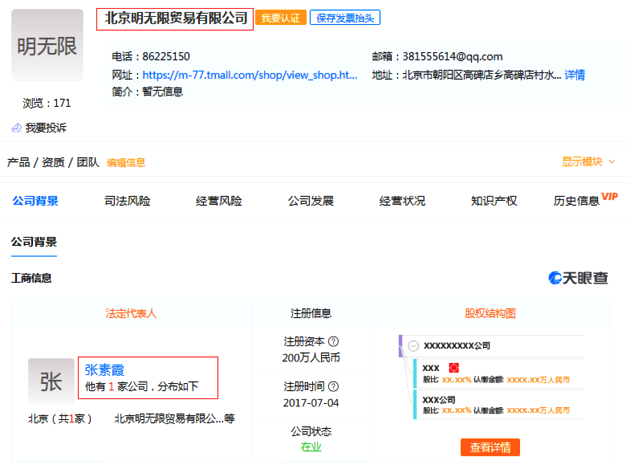Screen dimensions: 630x465
Task: Click the XXX公司 shareholder row
Action: (498, 404)
